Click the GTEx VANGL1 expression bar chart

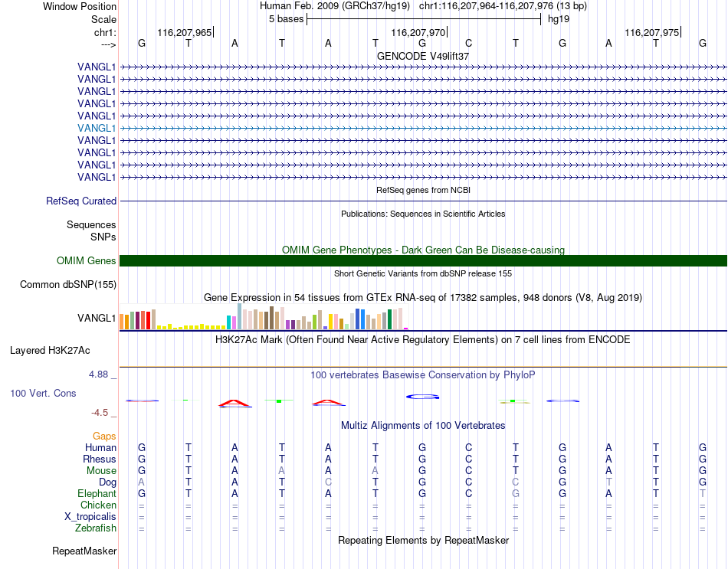[x=264, y=316]
